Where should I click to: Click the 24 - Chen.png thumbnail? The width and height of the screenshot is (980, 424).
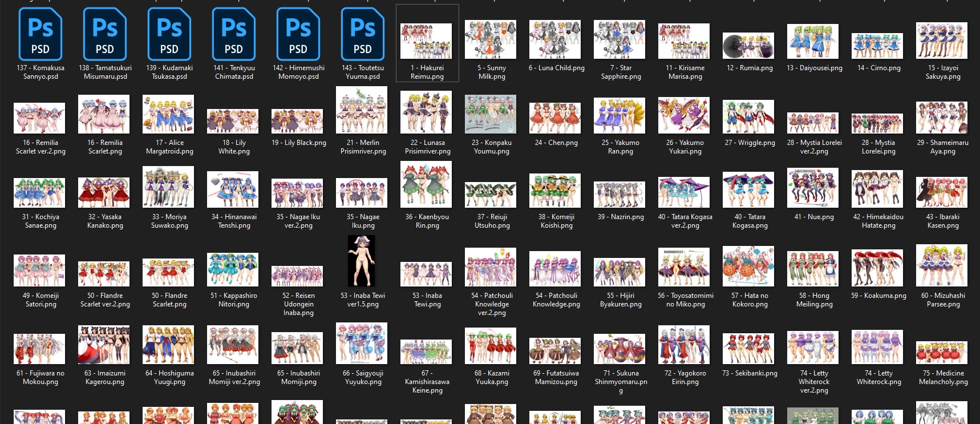555,118
